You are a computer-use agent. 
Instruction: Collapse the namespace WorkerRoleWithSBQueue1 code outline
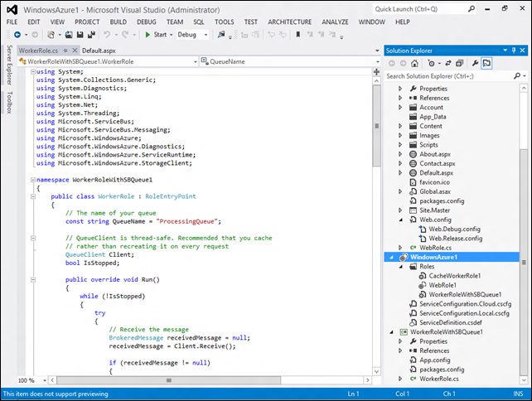pos(32,179)
